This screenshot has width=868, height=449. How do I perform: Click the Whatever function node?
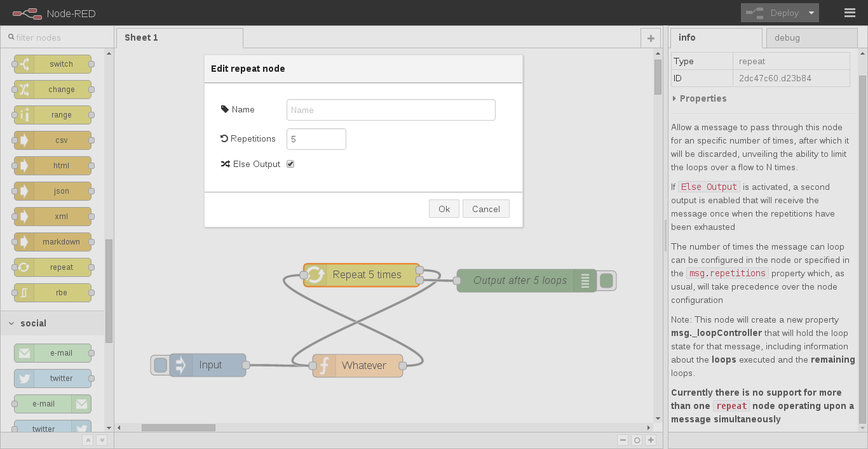click(358, 366)
